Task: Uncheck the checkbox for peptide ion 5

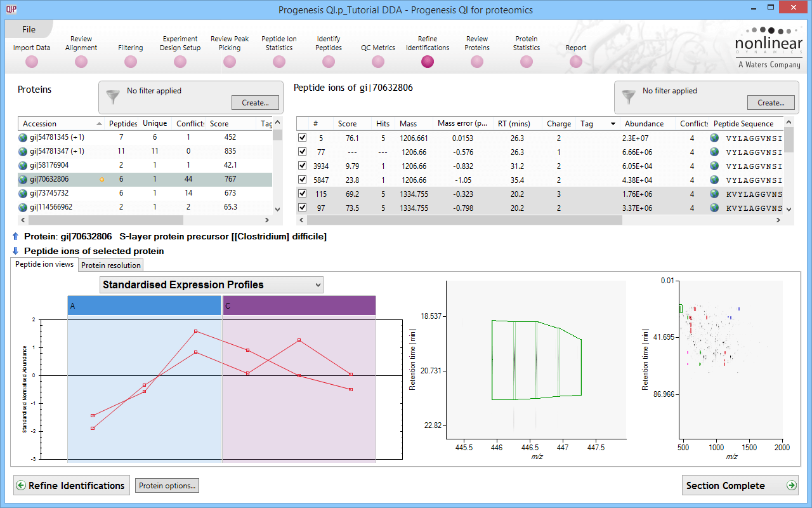Action: 303,138
